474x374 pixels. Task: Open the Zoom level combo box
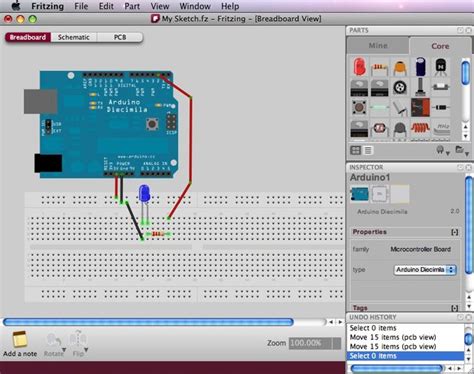click(x=315, y=343)
